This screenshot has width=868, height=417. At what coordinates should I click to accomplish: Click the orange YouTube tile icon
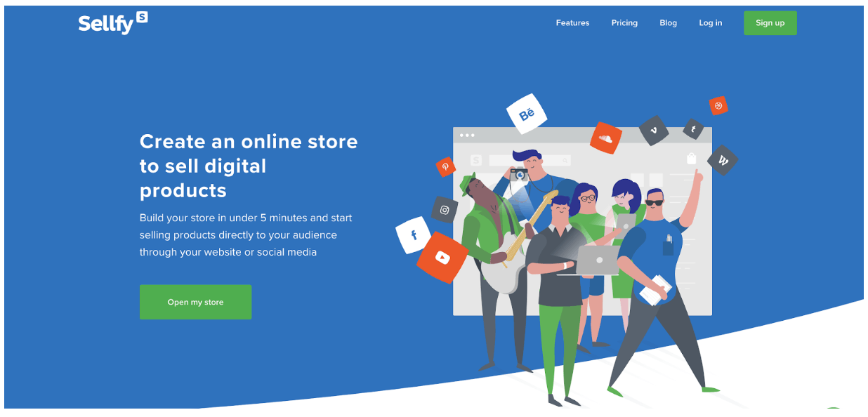442,258
